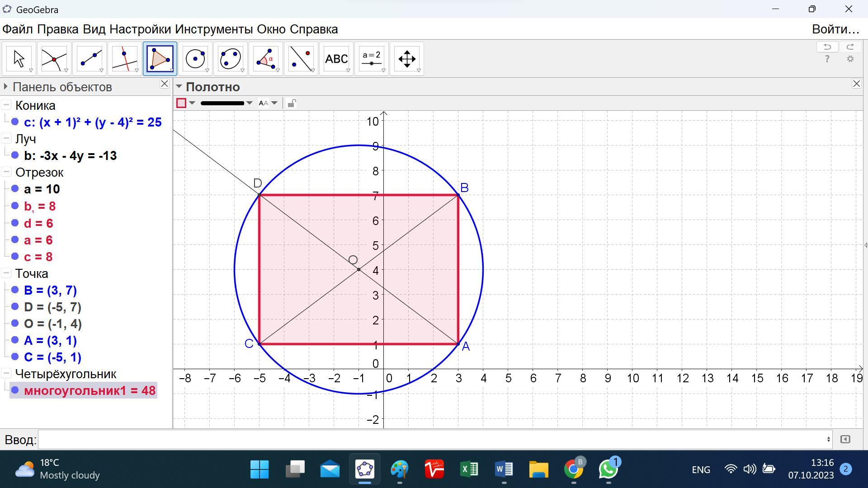Select the Perpendicular line tool
868x488 pixels.
(125, 59)
